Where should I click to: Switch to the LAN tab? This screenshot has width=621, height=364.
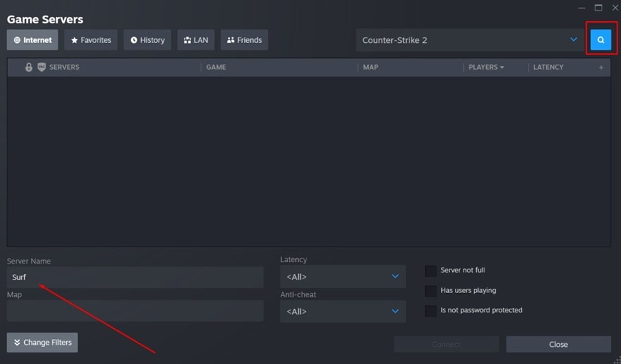click(x=196, y=40)
